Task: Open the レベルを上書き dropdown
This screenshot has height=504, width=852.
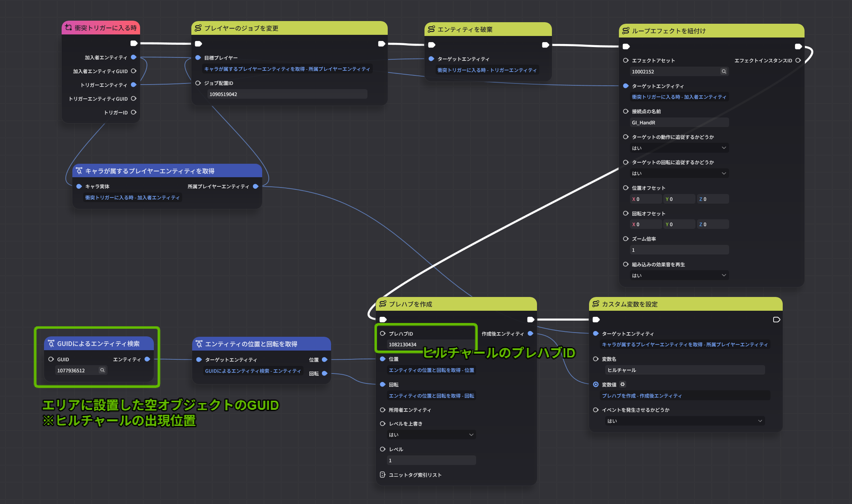Action: [431, 435]
